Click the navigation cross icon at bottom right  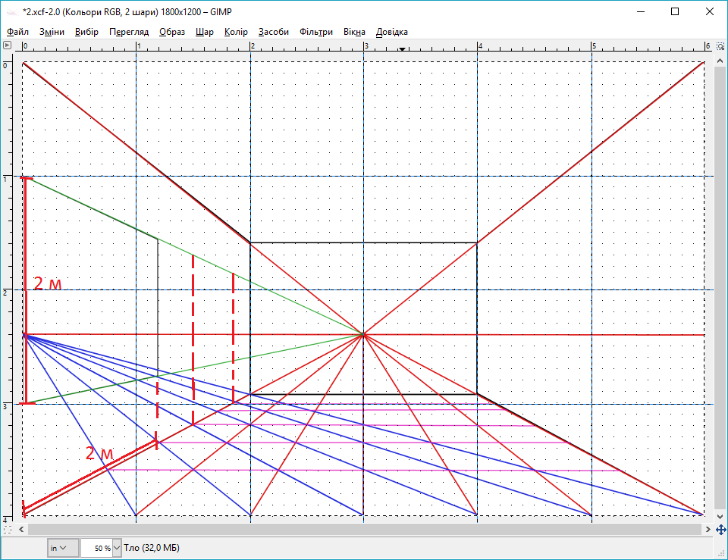tap(720, 530)
